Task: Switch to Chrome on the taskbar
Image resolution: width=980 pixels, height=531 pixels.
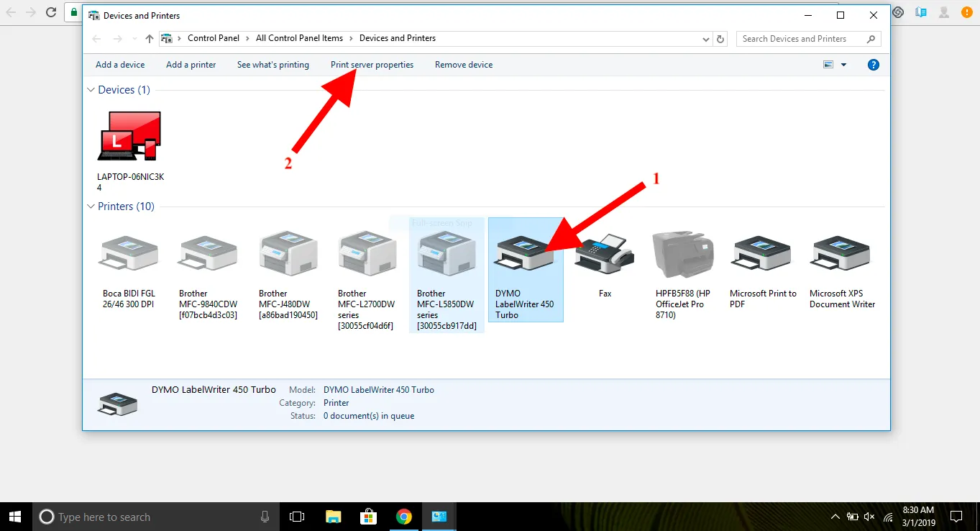Action: (x=404, y=517)
